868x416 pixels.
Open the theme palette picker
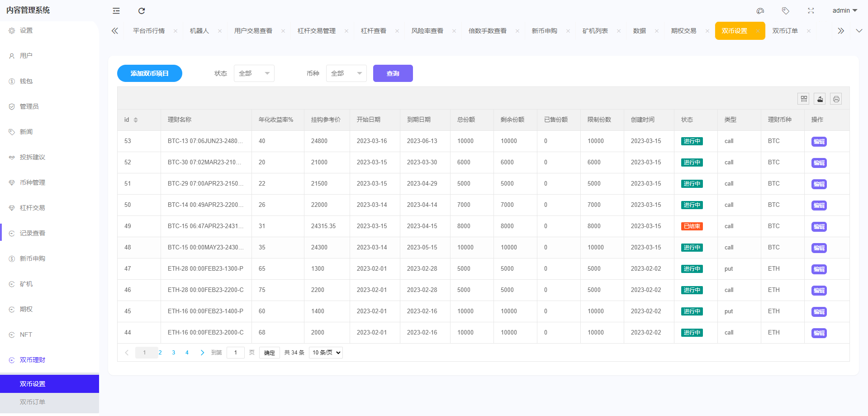pyautogui.click(x=760, y=10)
